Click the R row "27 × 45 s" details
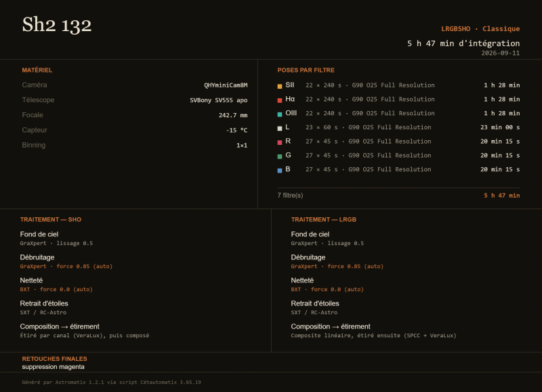Image resolution: width=542 pixels, height=392 pixels. coord(321,141)
